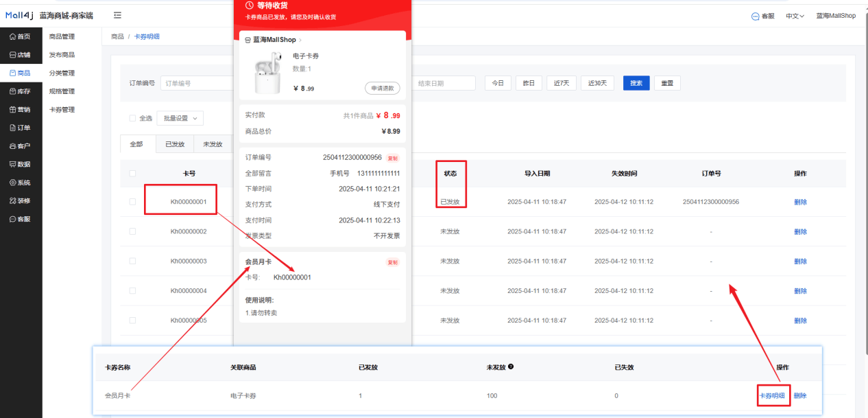Filter by 今日 button
This screenshot has height=418, width=868.
pyautogui.click(x=498, y=83)
